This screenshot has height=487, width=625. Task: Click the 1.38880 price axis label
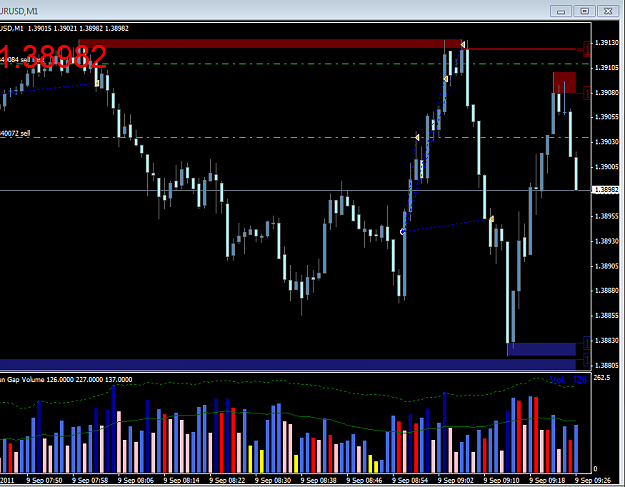(x=607, y=291)
